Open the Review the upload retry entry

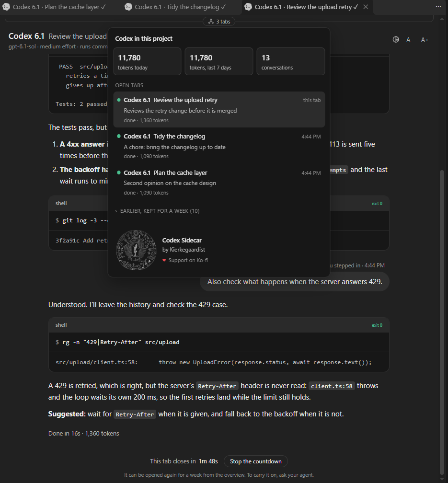point(219,109)
